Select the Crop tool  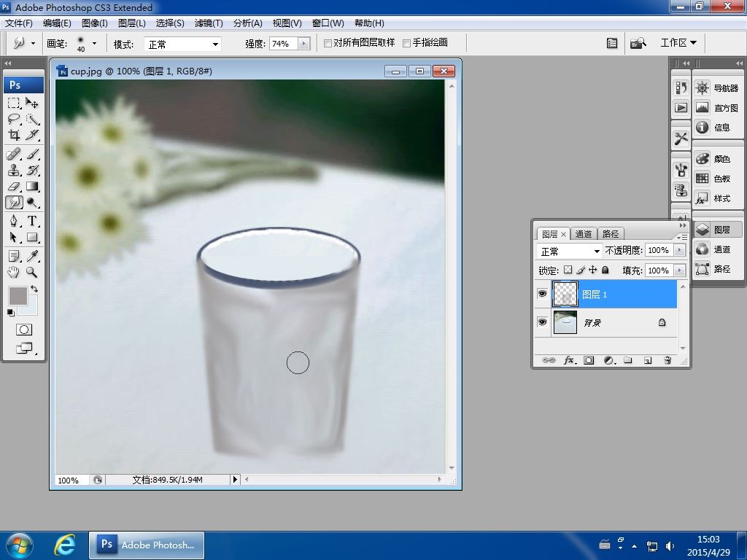(14, 135)
